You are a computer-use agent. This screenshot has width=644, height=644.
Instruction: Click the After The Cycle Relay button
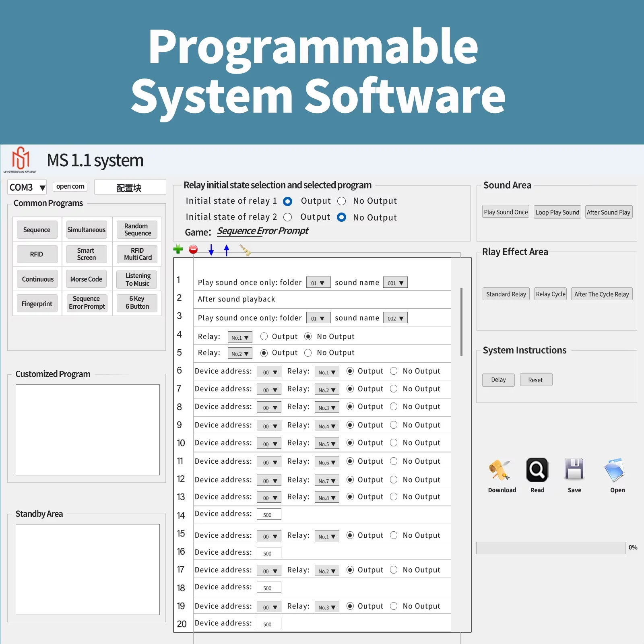click(602, 294)
